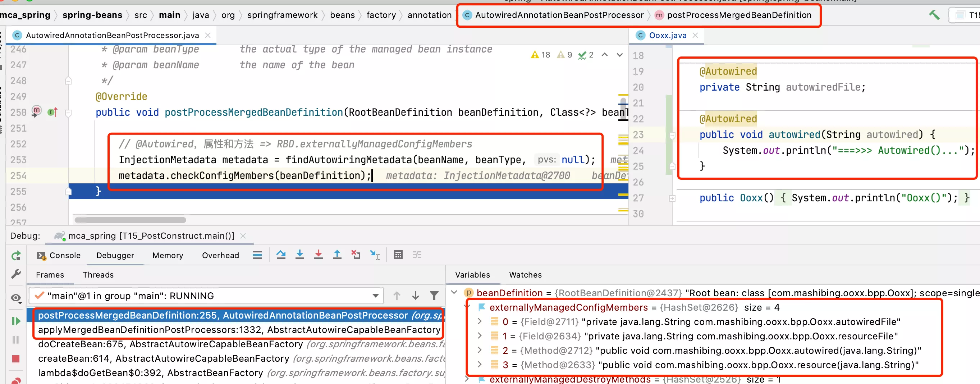Click the Evaluate Expression calculator icon

click(x=398, y=255)
